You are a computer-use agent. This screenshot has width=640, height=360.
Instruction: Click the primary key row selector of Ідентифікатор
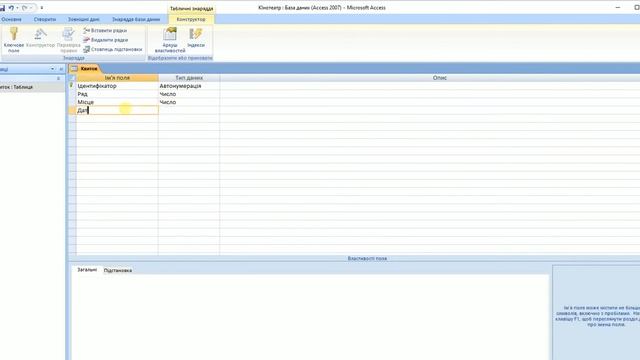click(x=72, y=86)
